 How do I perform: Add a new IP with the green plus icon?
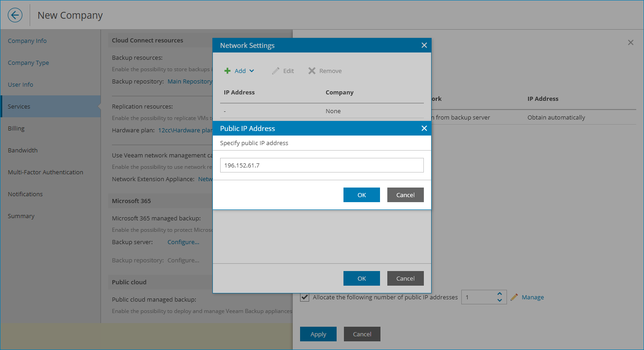click(x=228, y=71)
